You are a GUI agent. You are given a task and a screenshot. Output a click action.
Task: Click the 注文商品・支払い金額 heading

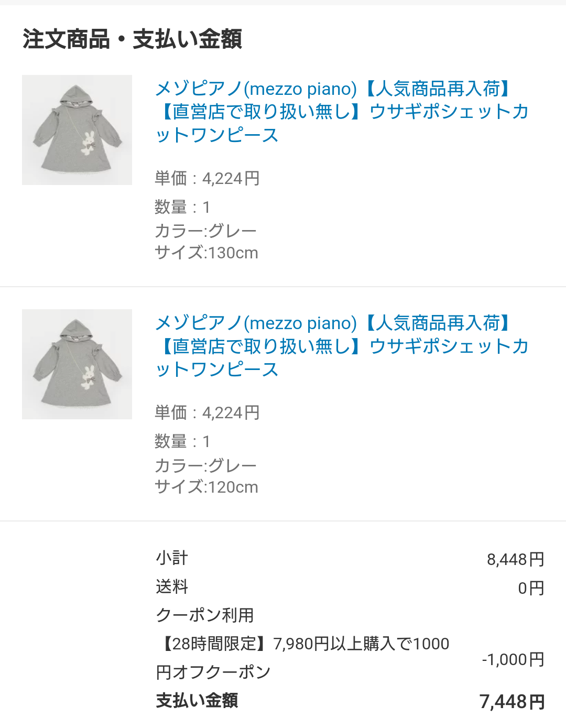tap(132, 39)
